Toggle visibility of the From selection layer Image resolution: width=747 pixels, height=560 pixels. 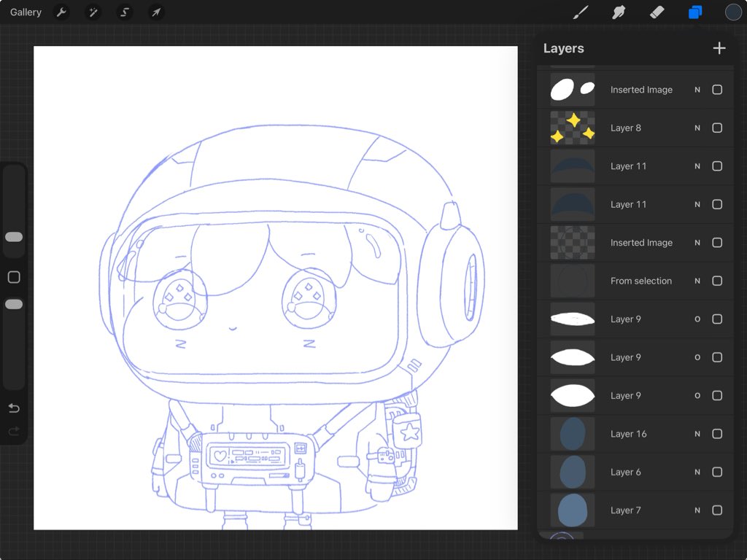pyautogui.click(x=717, y=281)
